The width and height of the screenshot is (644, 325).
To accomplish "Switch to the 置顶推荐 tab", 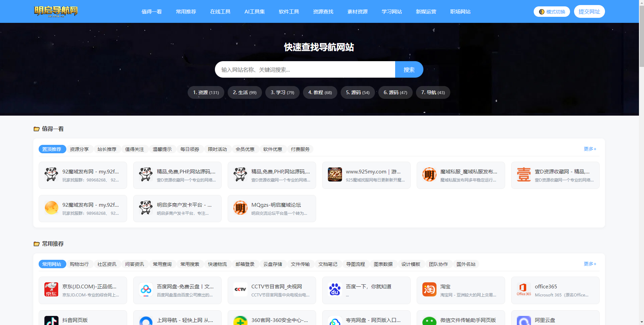I will pos(52,149).
